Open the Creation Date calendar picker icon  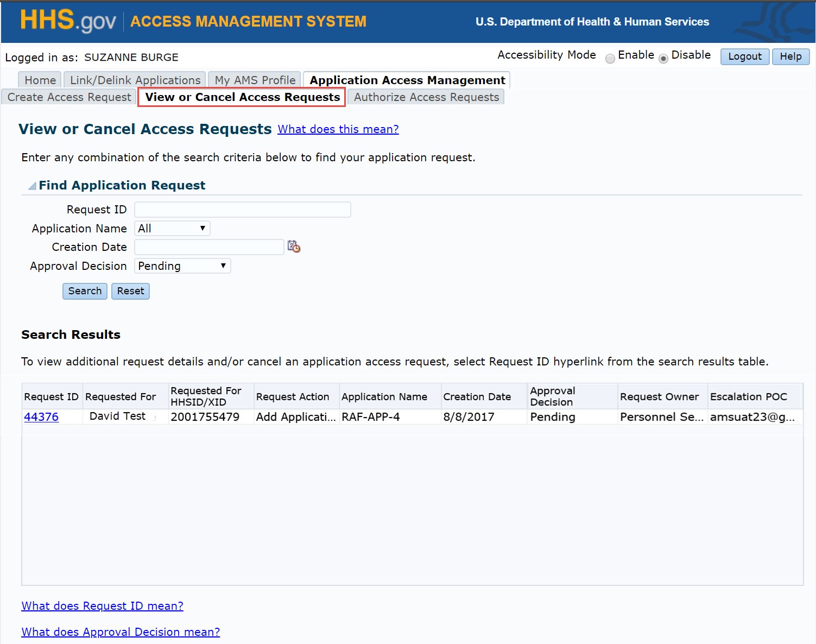294,247
